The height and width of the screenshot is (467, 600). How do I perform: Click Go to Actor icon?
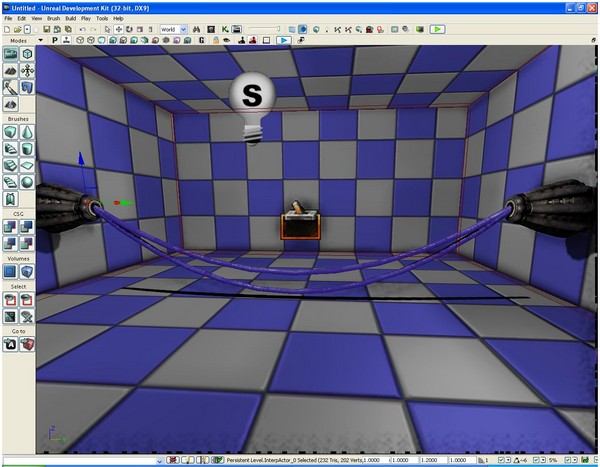(10, 345)
